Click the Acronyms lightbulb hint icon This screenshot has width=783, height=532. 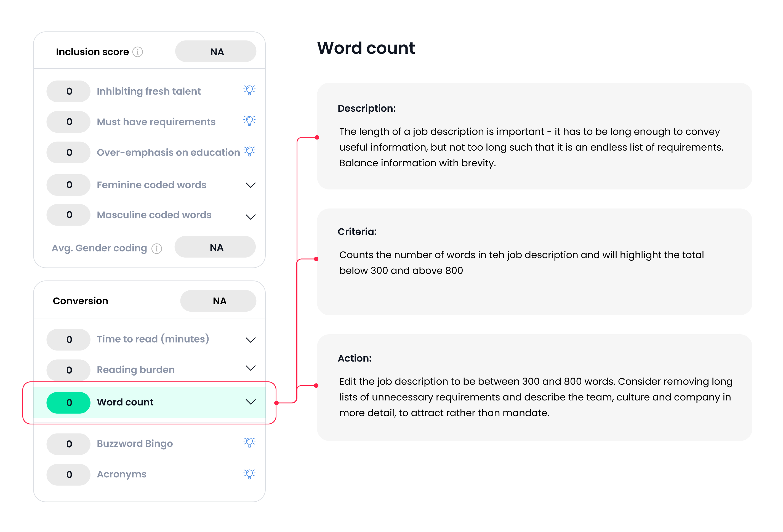[249, 474]
